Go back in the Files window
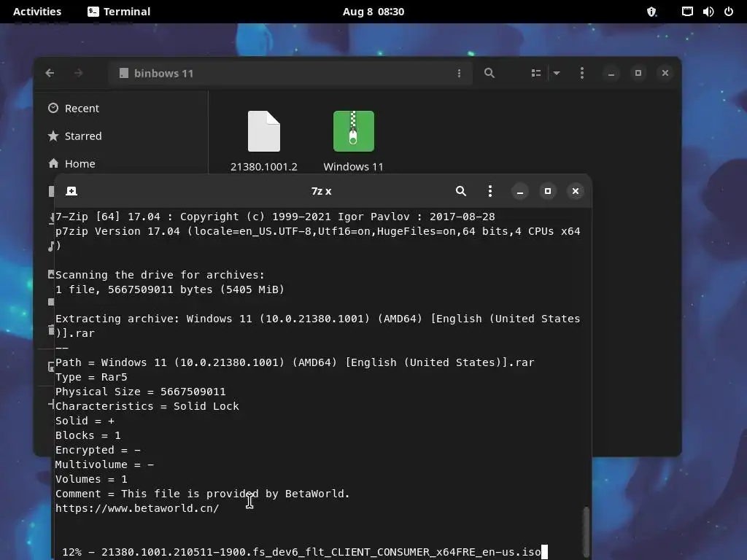 pyautogui.click(x=50, y=73)
